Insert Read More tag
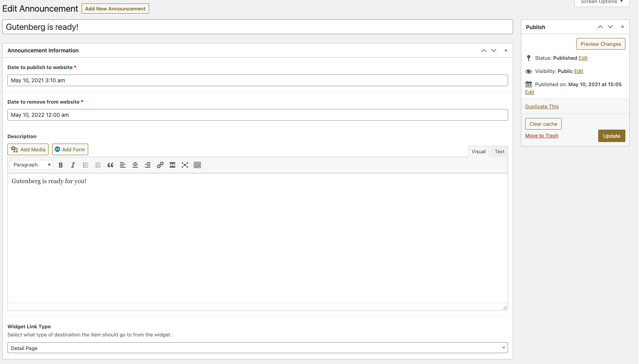Screen dimensions: 639x364 coord(172,165)
